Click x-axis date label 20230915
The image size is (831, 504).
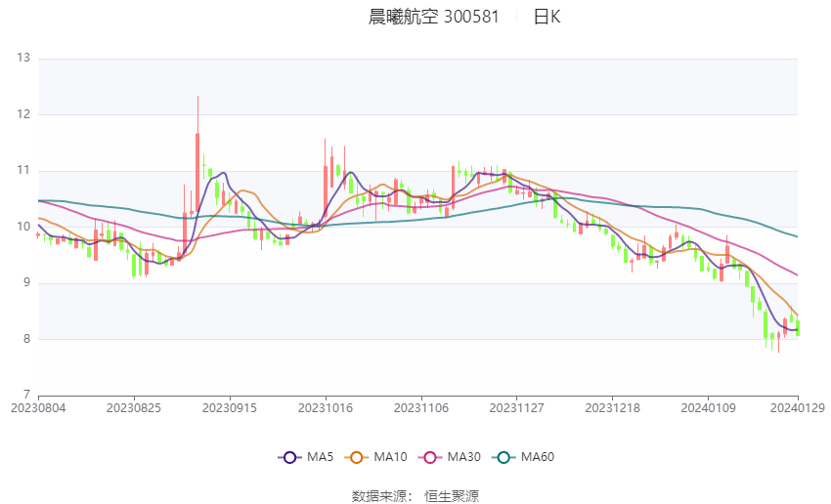coord(230,408)
